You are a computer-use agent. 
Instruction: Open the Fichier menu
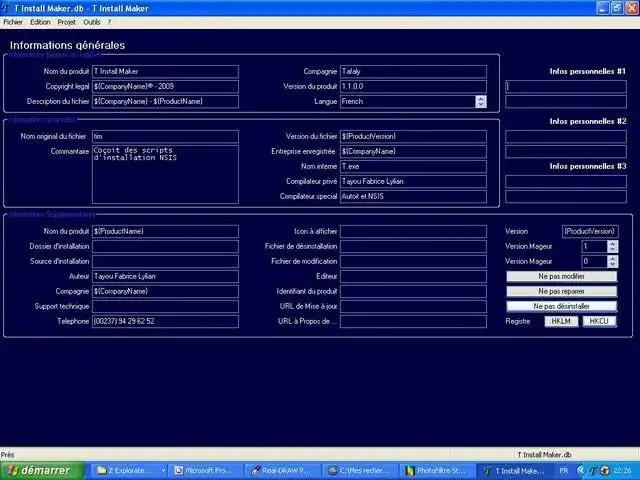click(13, 22)
